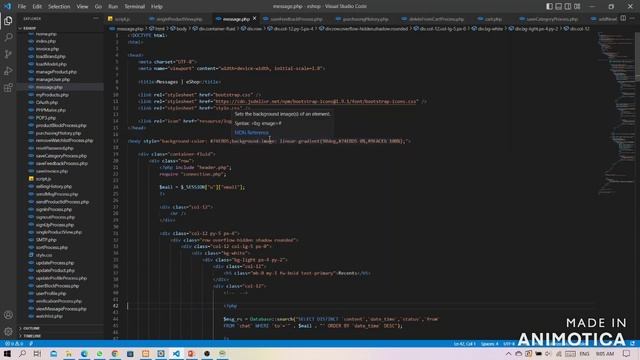Toggle the secondary side bar layout icon
640x360 pixels.
568,7
